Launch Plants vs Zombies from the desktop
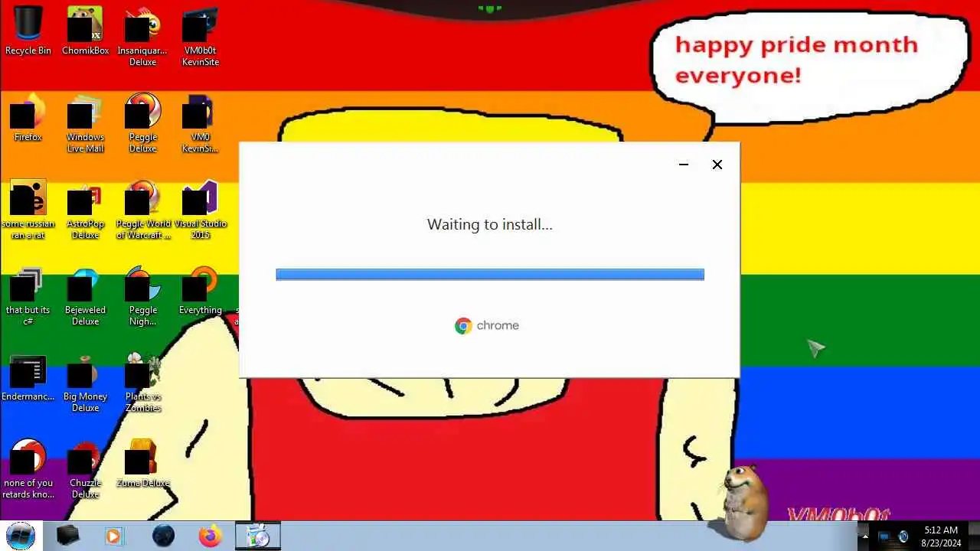Screen dimensions: 980x551 click(142, 383)
